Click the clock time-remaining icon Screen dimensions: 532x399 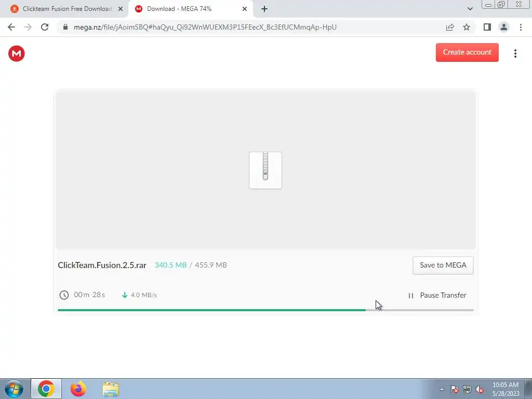[x=64, y=295]
